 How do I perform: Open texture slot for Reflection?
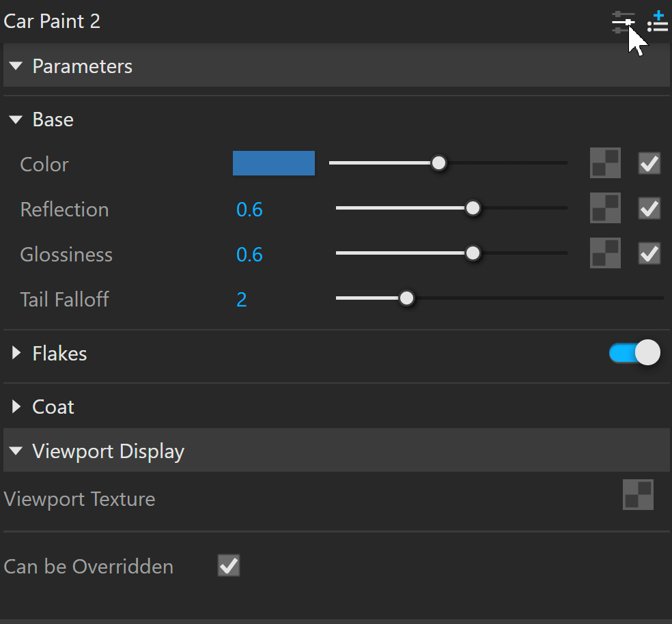point(605,208)
